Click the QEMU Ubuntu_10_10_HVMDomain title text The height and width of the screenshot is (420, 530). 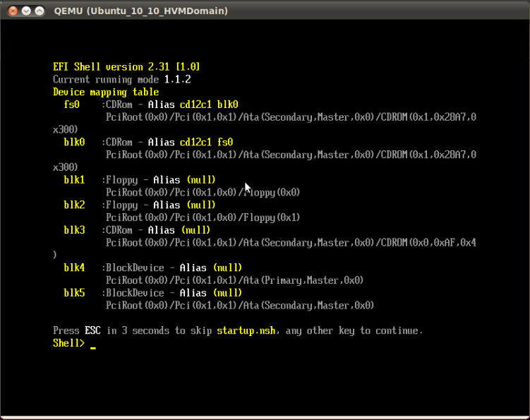(140, 11)
